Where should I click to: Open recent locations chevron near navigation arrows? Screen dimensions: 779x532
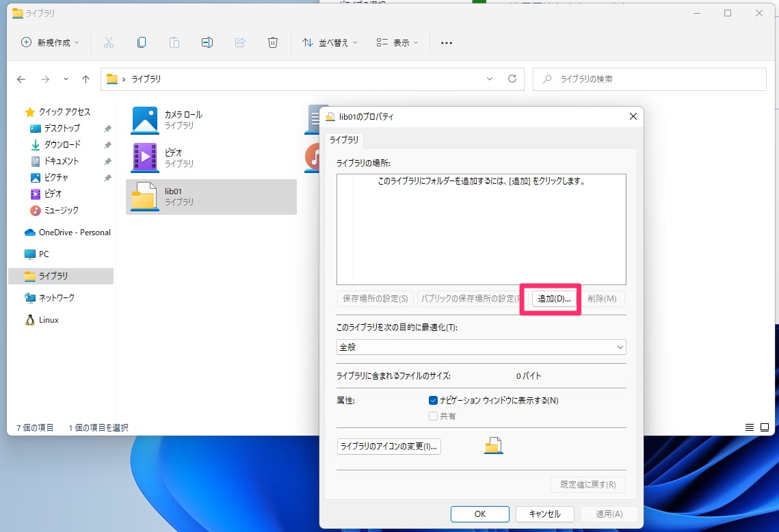66,79
